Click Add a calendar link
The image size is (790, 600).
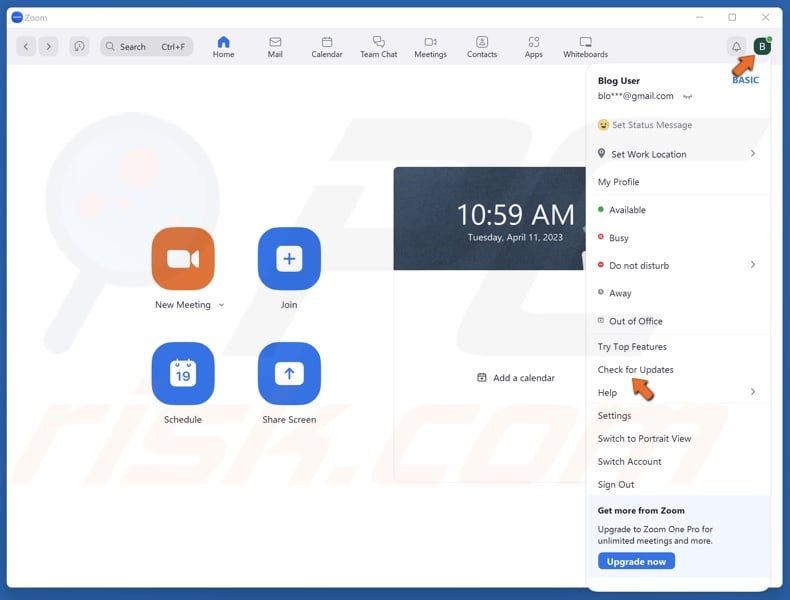[x=516, y=378]
